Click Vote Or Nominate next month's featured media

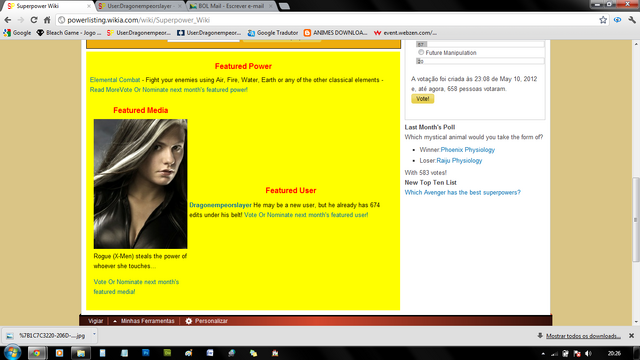click(x=136, y=287)
